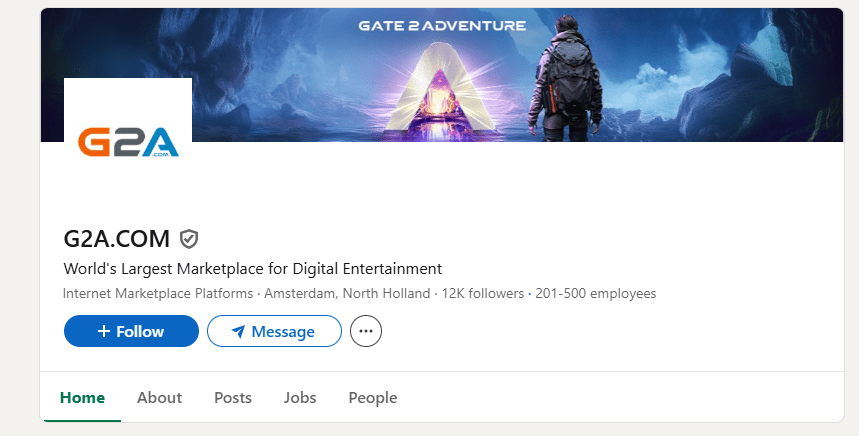Go to the Posts tab
The width and height of the screenshot is (859, 436).
[233, 398]
